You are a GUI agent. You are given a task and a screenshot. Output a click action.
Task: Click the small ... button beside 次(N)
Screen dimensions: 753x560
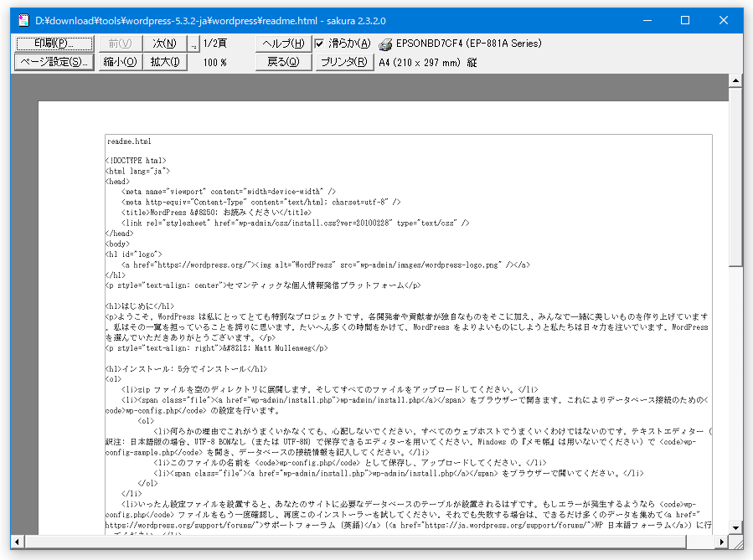pyautogui.click(x=193, y=44)
